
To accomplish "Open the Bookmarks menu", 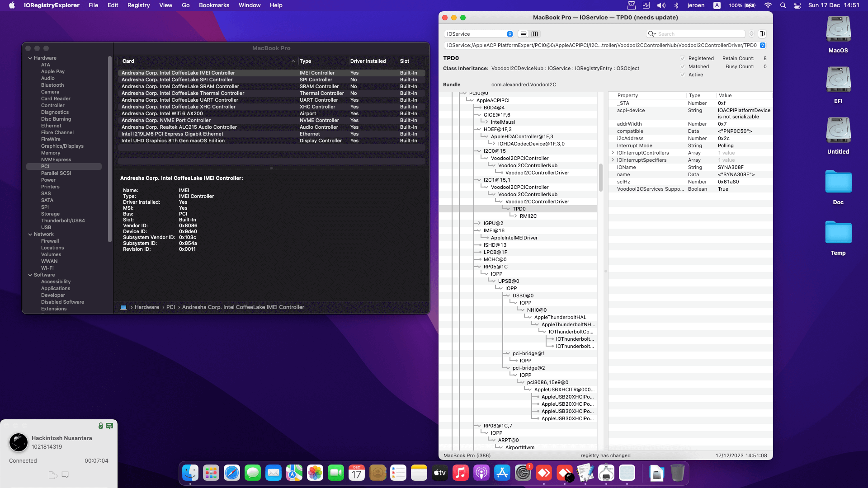I will point(214,5).
